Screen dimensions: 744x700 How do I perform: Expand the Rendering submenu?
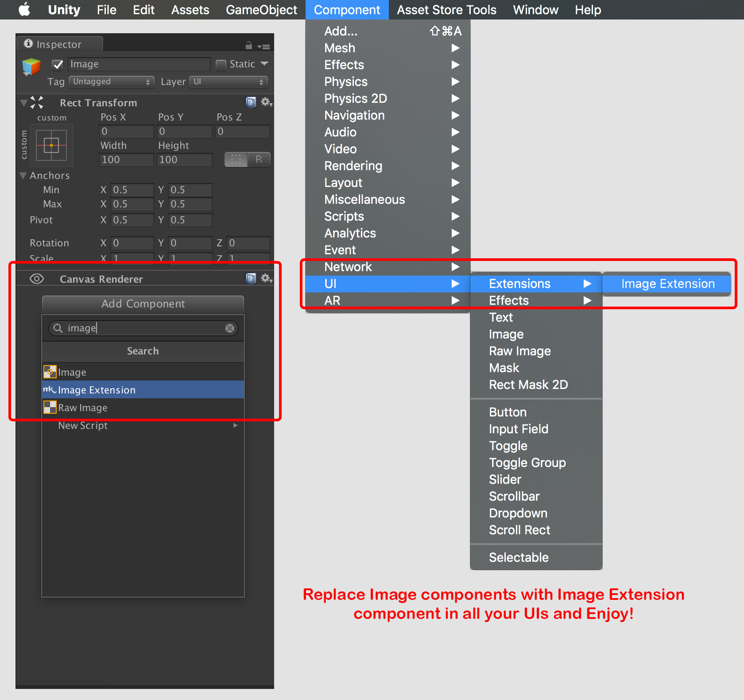tap(388, 166)
